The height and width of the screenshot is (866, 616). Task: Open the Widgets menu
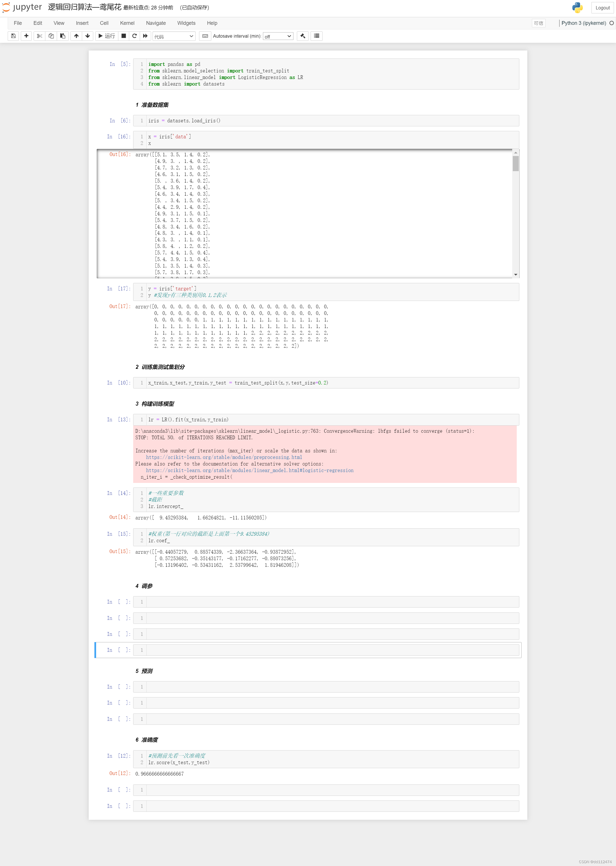pos(186,23)
